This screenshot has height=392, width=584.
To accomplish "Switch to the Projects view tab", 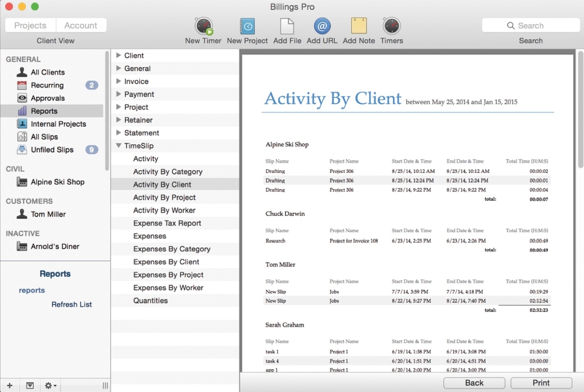I will tap(31, 25).
